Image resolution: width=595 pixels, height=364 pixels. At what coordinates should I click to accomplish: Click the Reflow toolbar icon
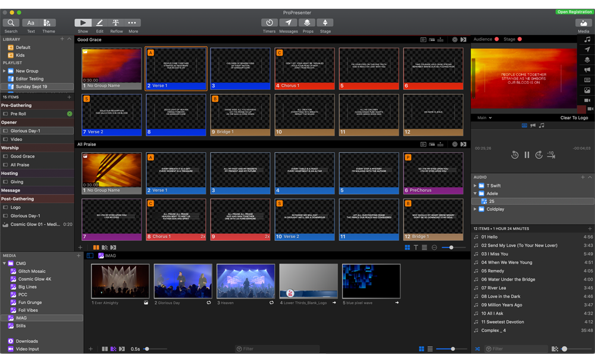[116, 23]
